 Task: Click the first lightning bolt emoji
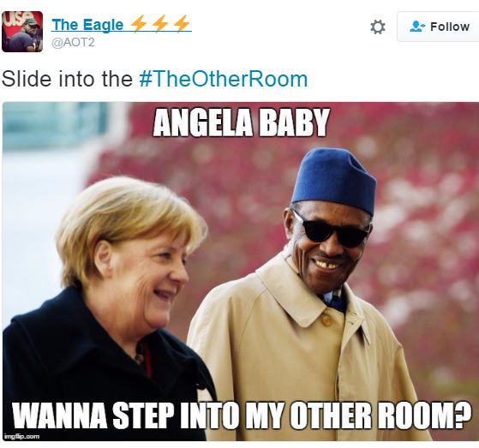pyautogui.click(x=139, y=23)
